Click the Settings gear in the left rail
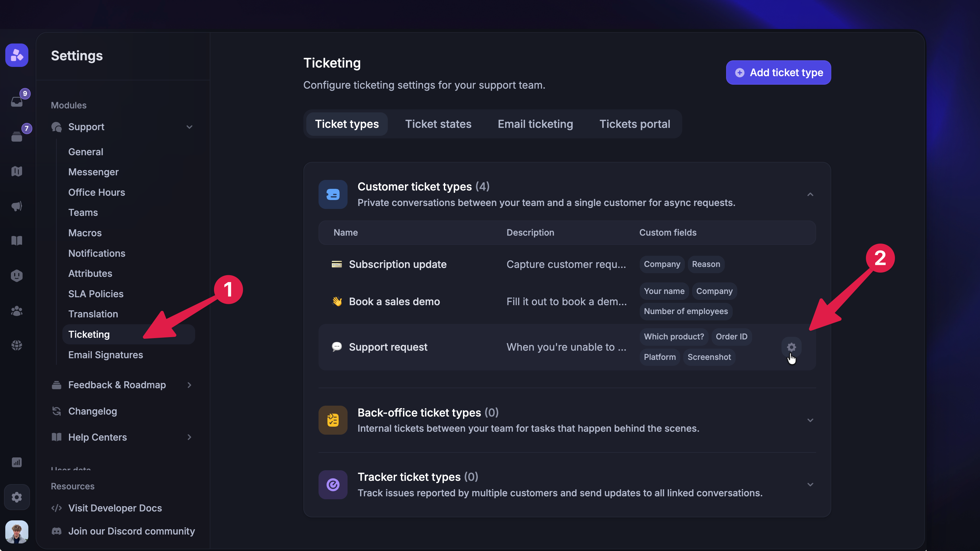Viewport: 980px width, 551px height. pos(16,497)
